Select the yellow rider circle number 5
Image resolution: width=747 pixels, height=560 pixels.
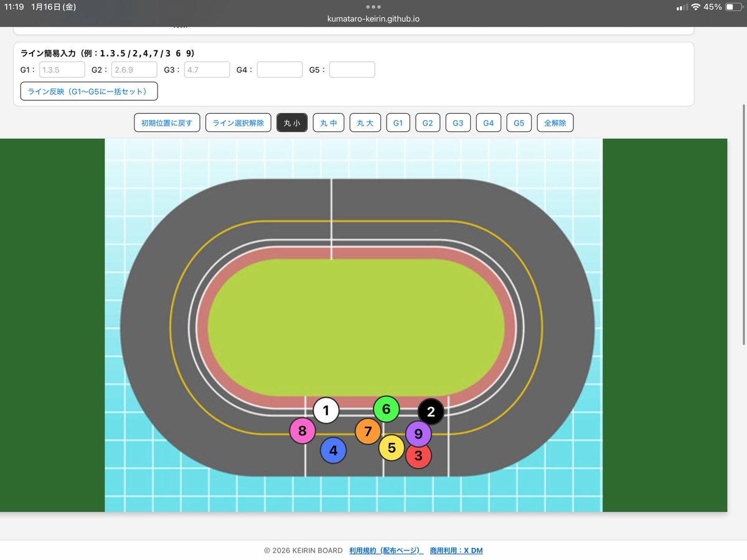(x=392, y=447)
